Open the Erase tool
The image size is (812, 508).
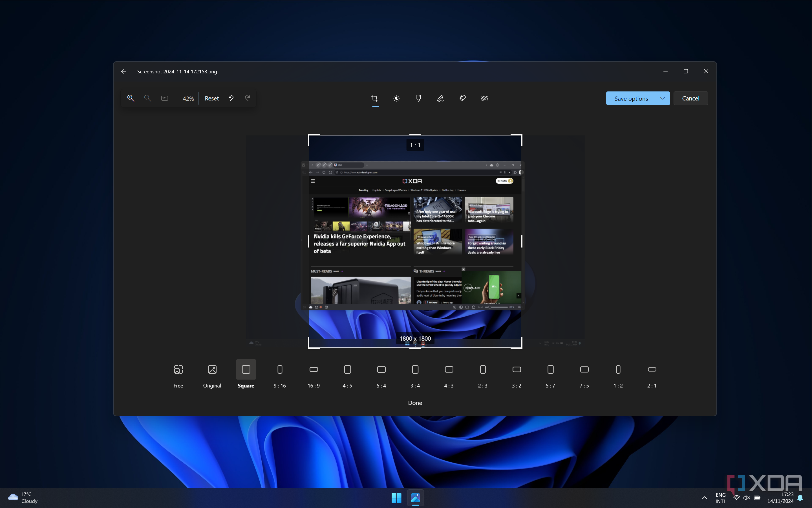(x=463, y=98)
